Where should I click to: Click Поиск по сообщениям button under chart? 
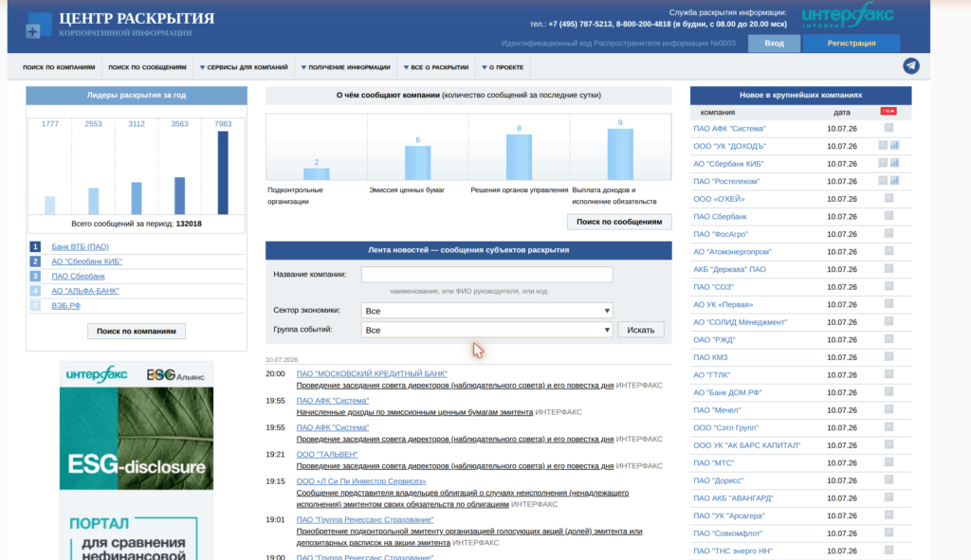[619, 222]
